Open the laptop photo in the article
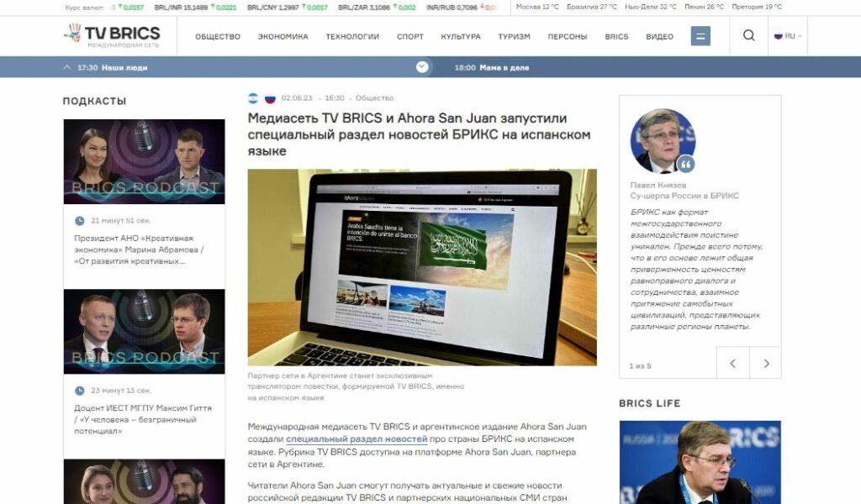This screenshot has width=861, height=504. (422, 267)
